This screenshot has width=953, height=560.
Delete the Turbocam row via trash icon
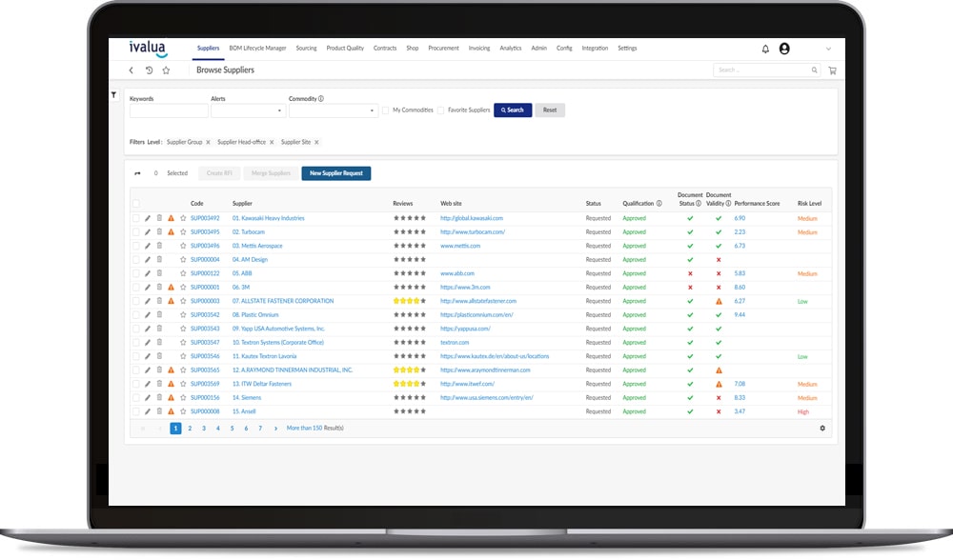[x=159, y=232]
